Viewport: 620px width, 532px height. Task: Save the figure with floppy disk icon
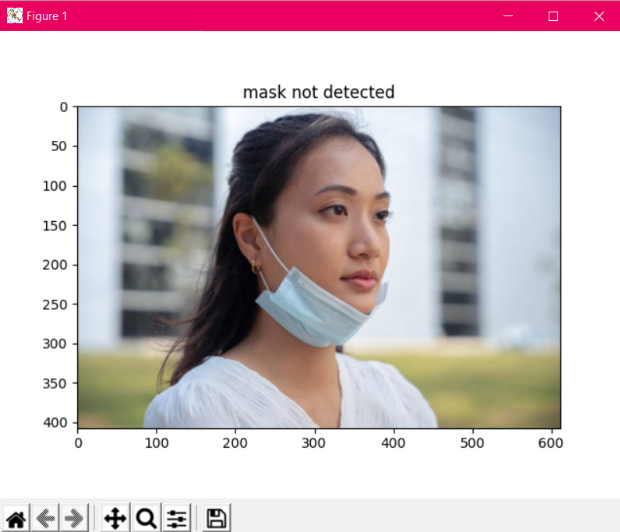[216, 518]
